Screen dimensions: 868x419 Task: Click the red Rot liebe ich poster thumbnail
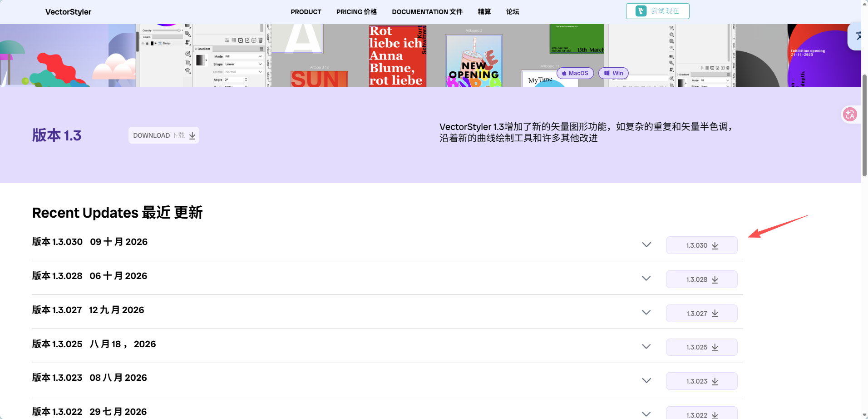pos(398,56)
